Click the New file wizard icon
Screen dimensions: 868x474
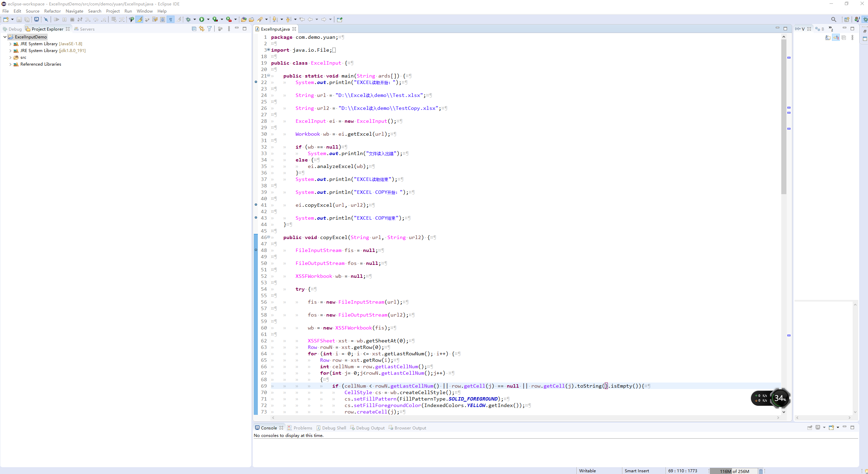click(x=6, y=19)
